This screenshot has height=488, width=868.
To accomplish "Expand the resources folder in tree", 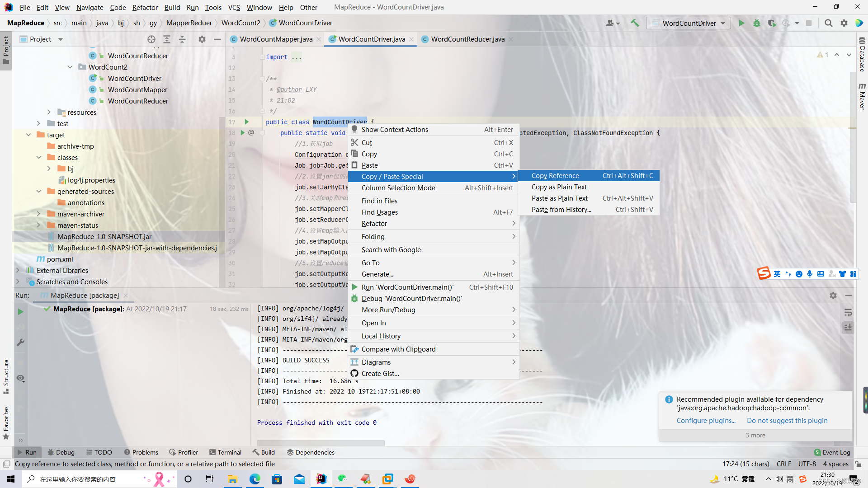I will [49, 112].
